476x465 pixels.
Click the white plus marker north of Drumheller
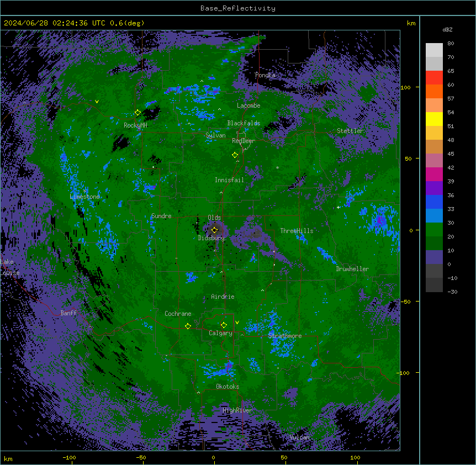pos(338,207)
